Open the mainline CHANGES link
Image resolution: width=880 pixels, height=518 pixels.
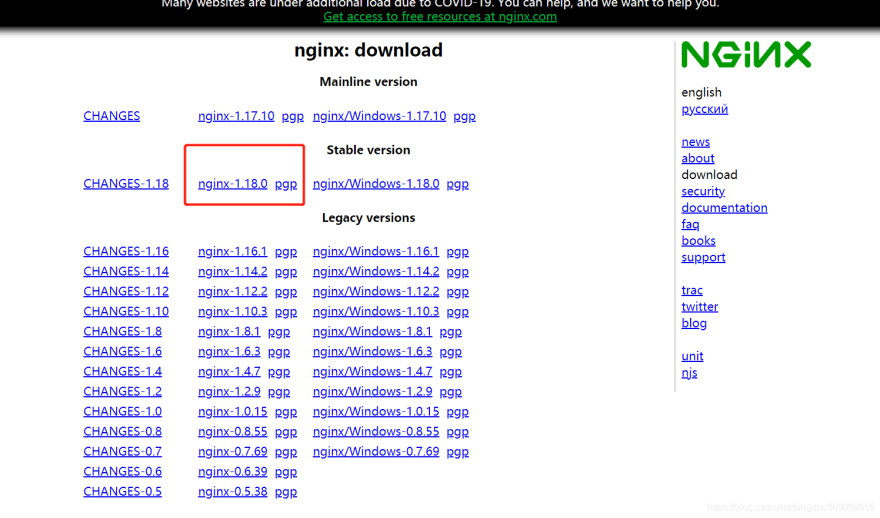(112, 116)
